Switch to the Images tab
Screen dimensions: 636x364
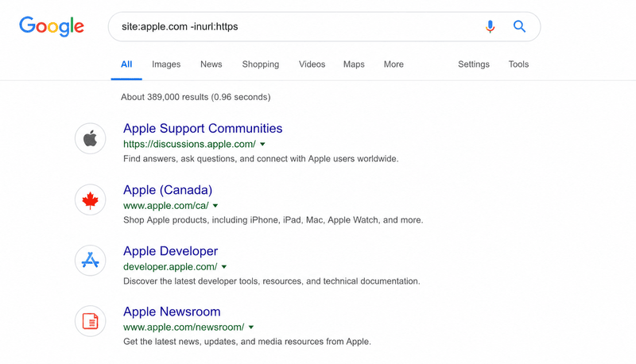pyautogui.click(x=166, y=64)
